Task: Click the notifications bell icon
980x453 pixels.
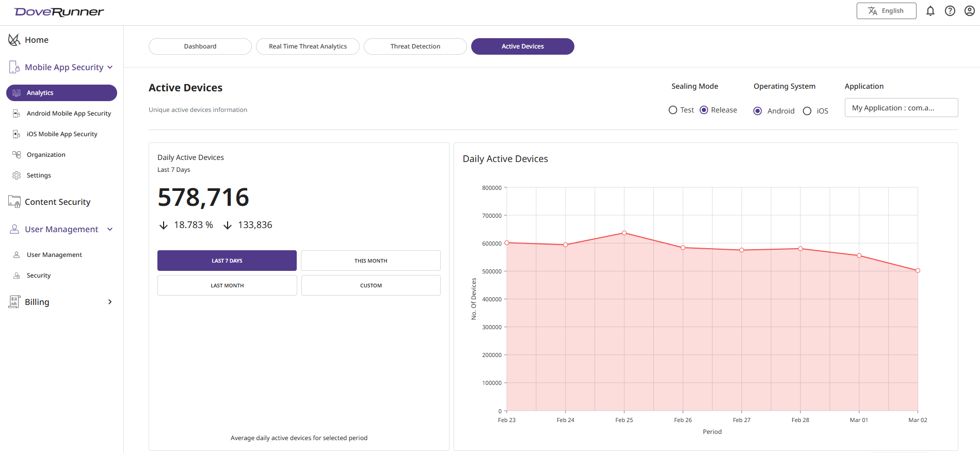Action: pyautogui.click(x=930, y=11)
